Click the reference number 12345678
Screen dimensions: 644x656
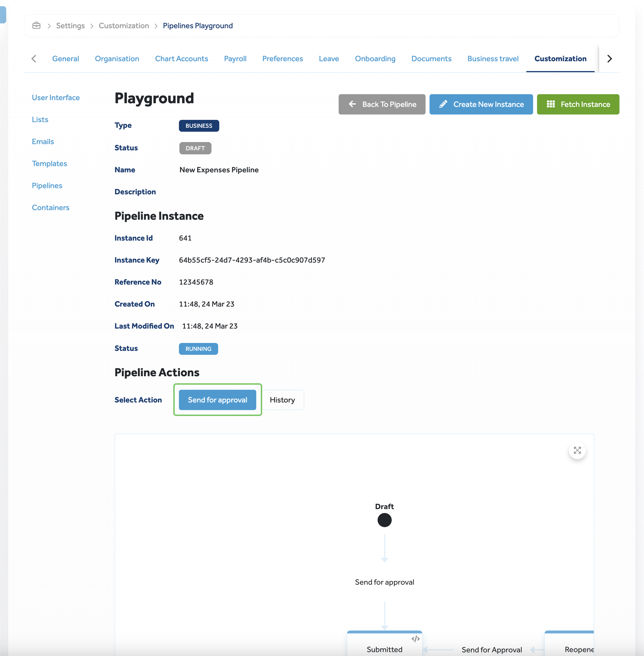196,282
